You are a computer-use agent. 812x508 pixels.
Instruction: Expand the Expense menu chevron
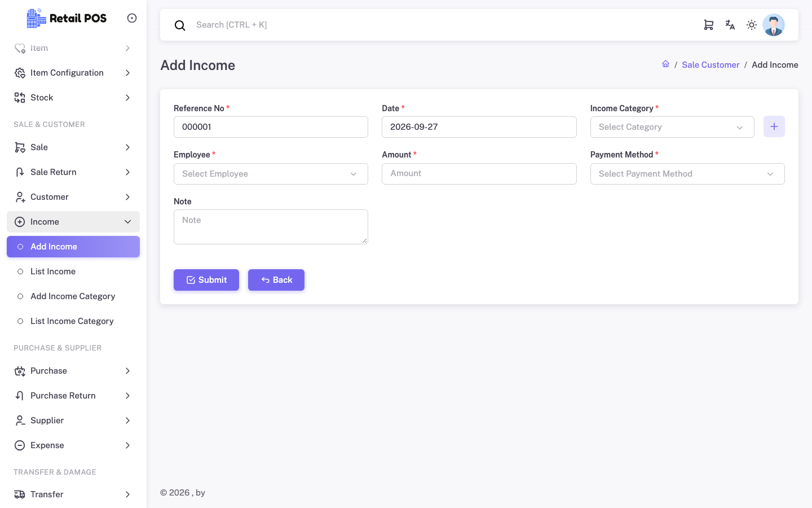[x=128, y=445]
